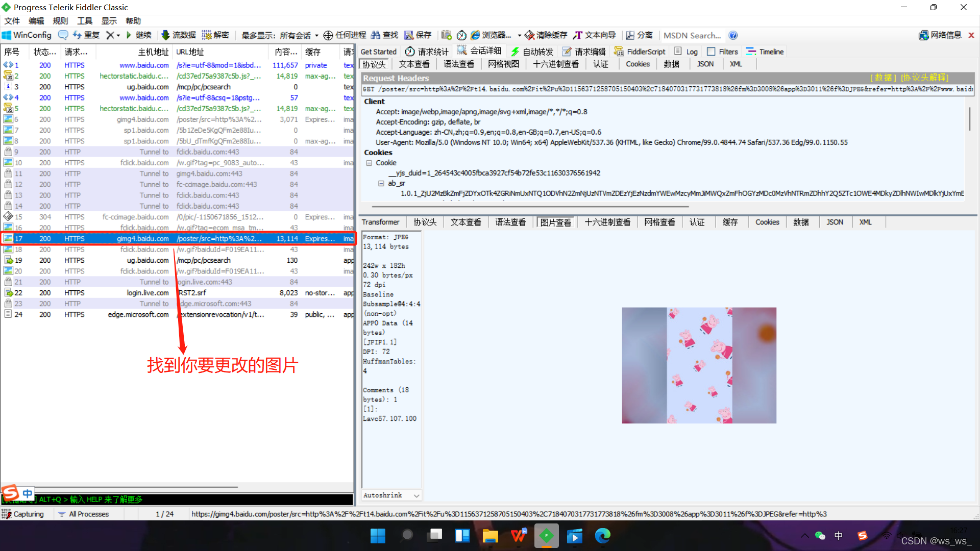
Task: Tear off panel with 分离
Action: [x=639, y=35]
